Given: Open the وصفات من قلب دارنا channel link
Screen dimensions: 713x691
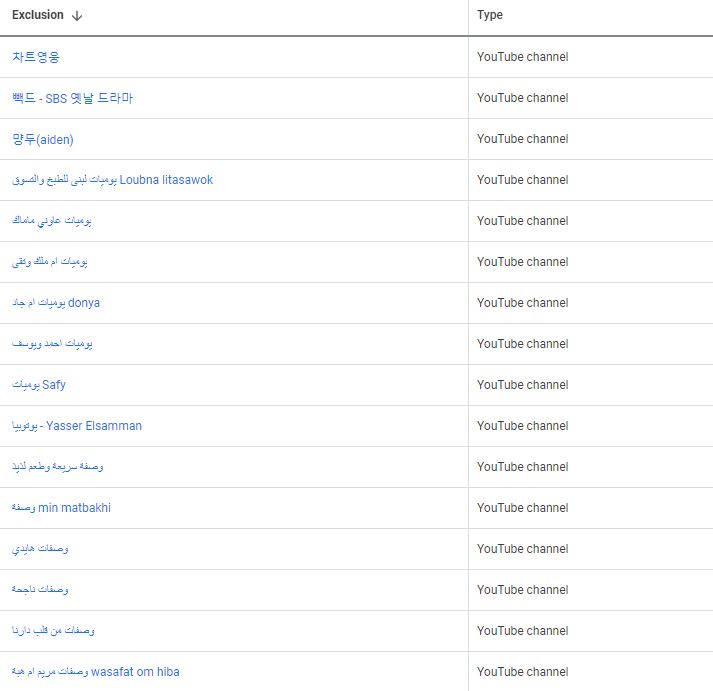Looking at the screenshot, I should [x=53, y=631].
